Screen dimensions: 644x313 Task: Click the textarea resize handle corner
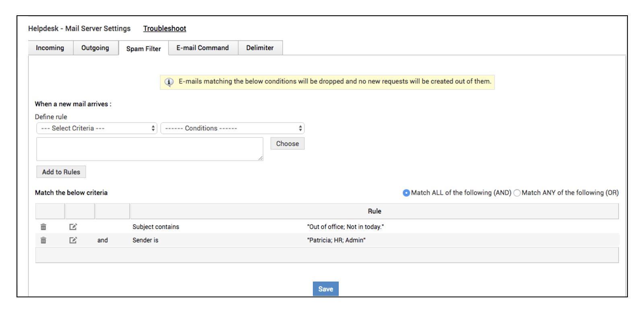pos(261,158)
